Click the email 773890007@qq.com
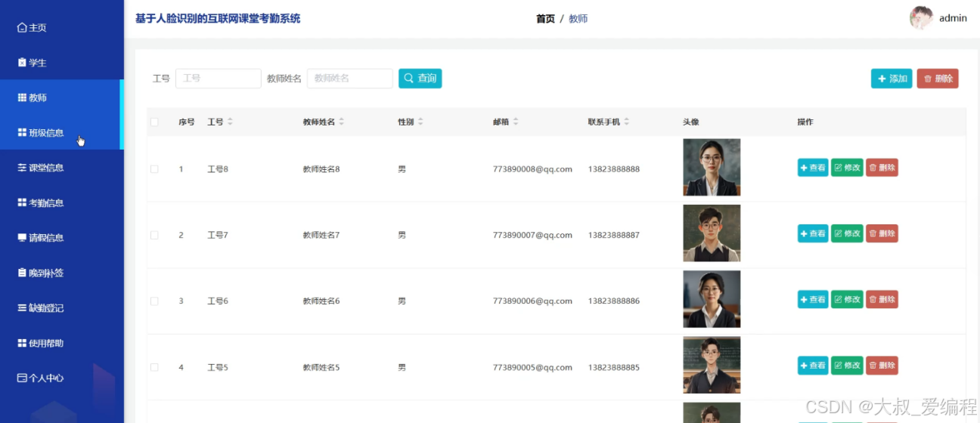Screen dimensions: 980x423 (532, 235)
